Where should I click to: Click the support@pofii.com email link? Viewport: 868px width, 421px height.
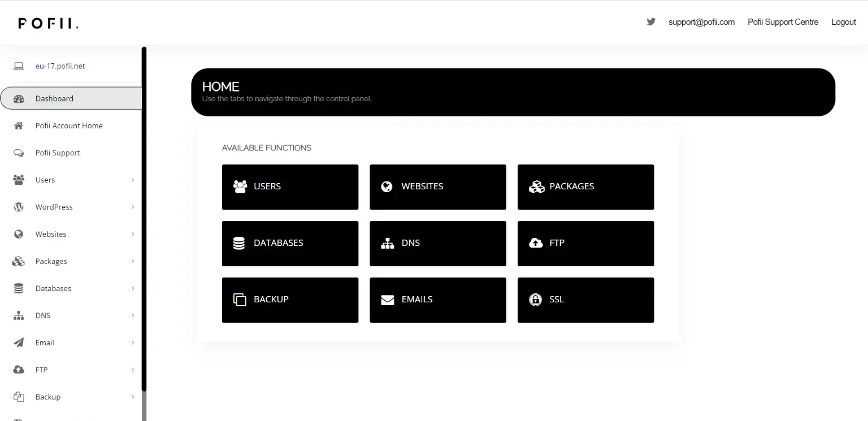701,22
